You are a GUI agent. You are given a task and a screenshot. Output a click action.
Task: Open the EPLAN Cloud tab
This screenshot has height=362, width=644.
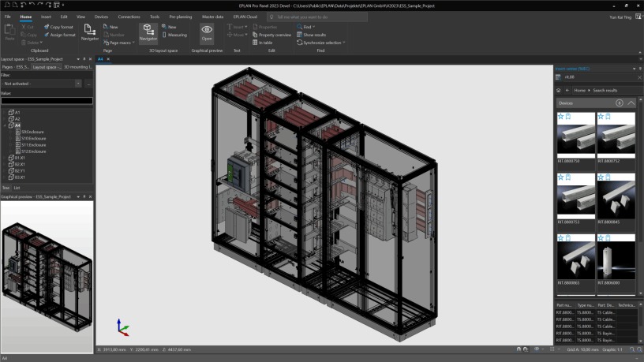coord(245,17)
